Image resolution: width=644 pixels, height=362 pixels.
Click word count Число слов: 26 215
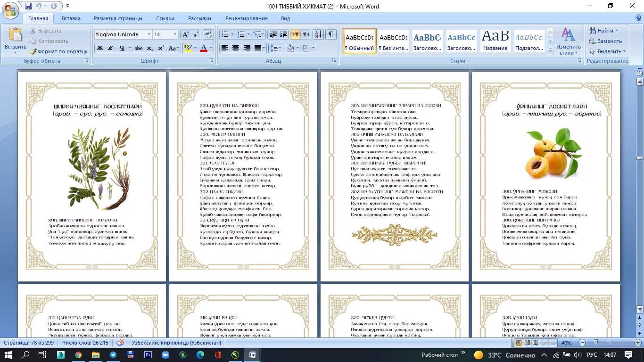85,343
